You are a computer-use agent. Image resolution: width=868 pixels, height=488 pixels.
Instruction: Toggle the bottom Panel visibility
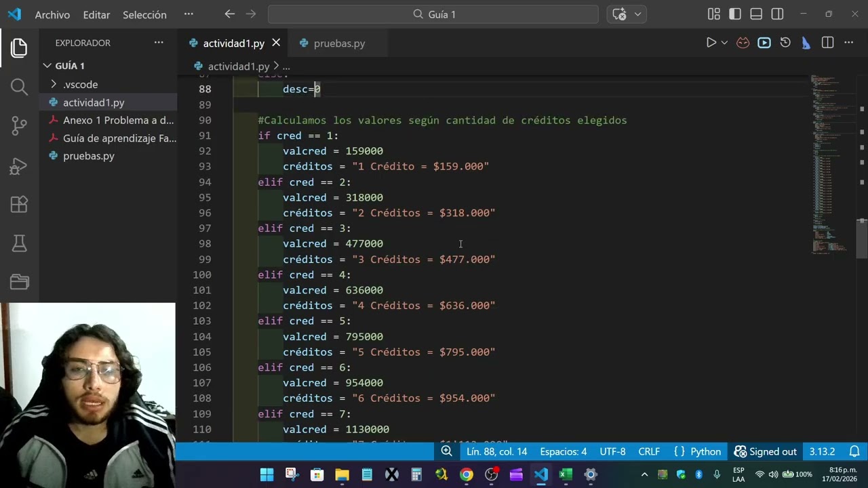click(x=756, y=14)
